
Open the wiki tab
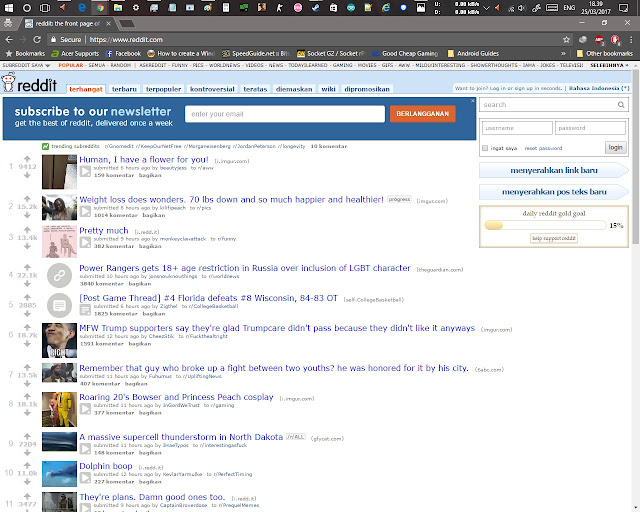[x=328, y=89]
